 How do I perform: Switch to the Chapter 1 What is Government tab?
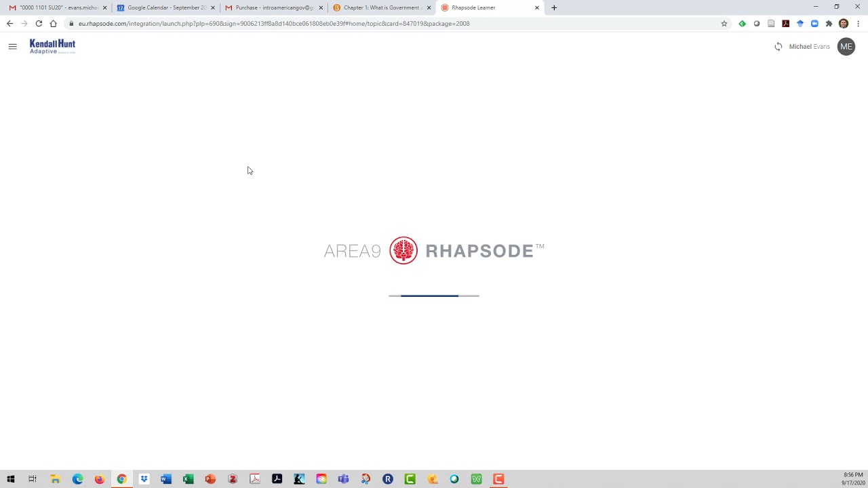point(382,7)
